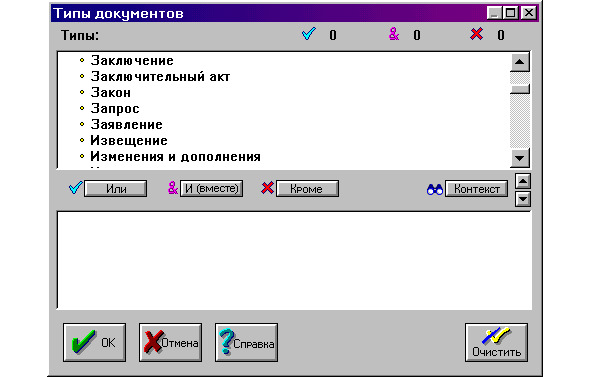Click scroll up arrow of types list
The image size is (591, 377).
[x=520, y=62]
